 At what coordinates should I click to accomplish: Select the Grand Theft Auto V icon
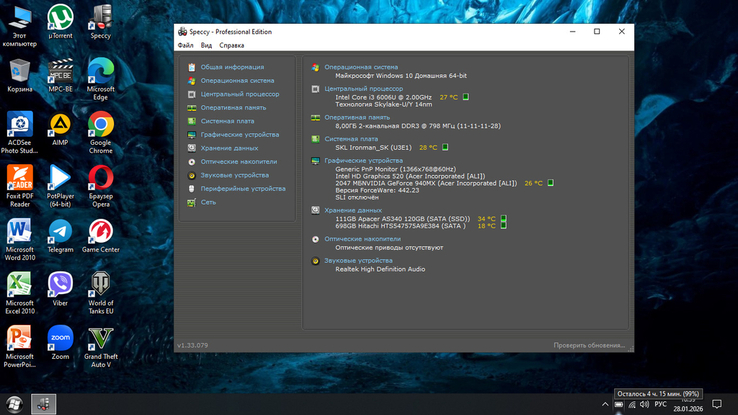point(101,347)
